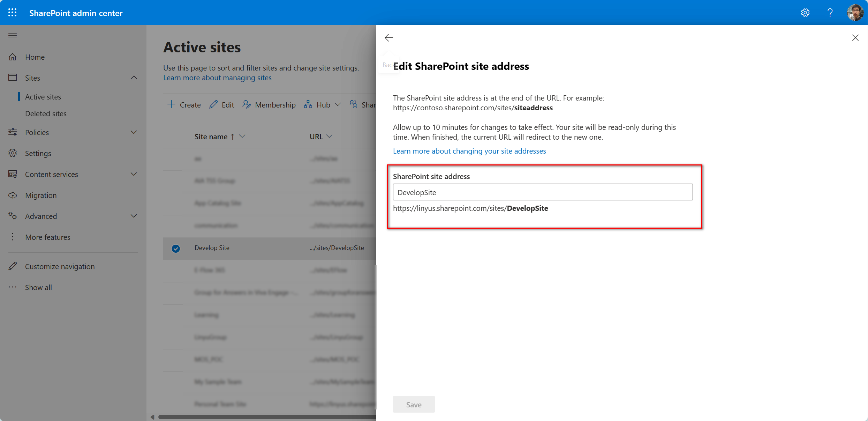This screenshot has height=421, width=868.
Task: Click the Migration cloud icon
Action: pyautogui.click(x=13, y=195)
